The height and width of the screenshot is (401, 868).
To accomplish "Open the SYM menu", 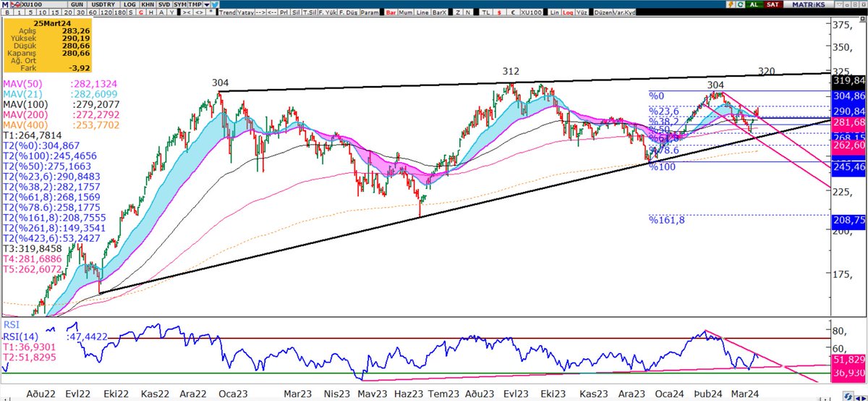I will pyautogui.click(x=180, y=4).
